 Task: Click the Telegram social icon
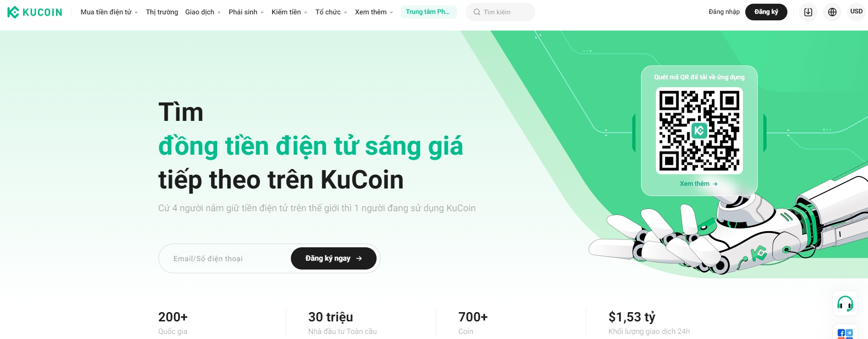849,333
